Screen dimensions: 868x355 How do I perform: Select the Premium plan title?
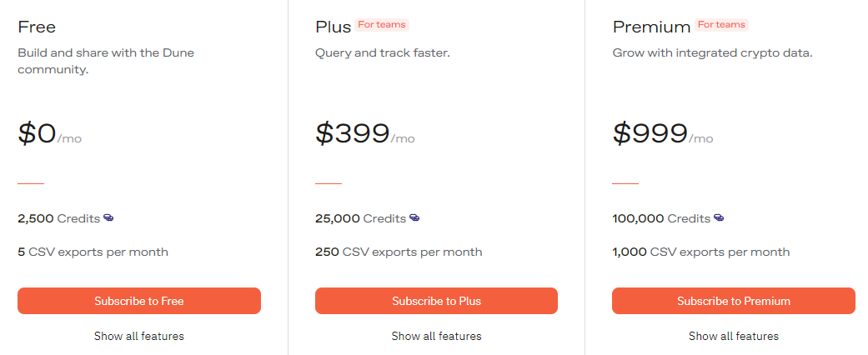(651, 27)
